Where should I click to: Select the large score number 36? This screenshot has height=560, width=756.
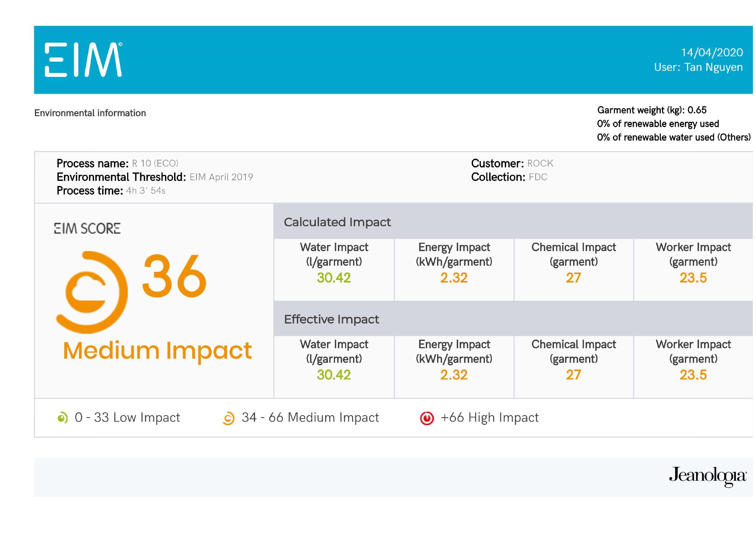pyautogui.click(x=174, y=276)
